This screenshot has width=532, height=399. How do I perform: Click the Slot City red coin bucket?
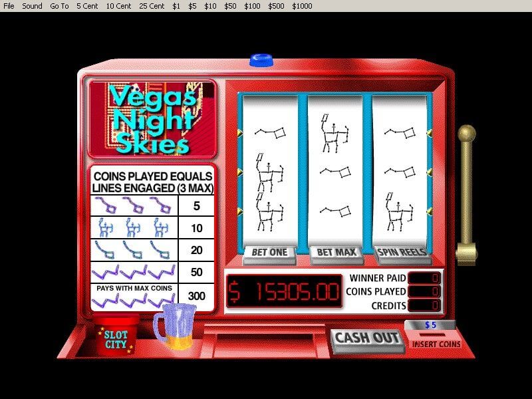(x=116, y=334)
